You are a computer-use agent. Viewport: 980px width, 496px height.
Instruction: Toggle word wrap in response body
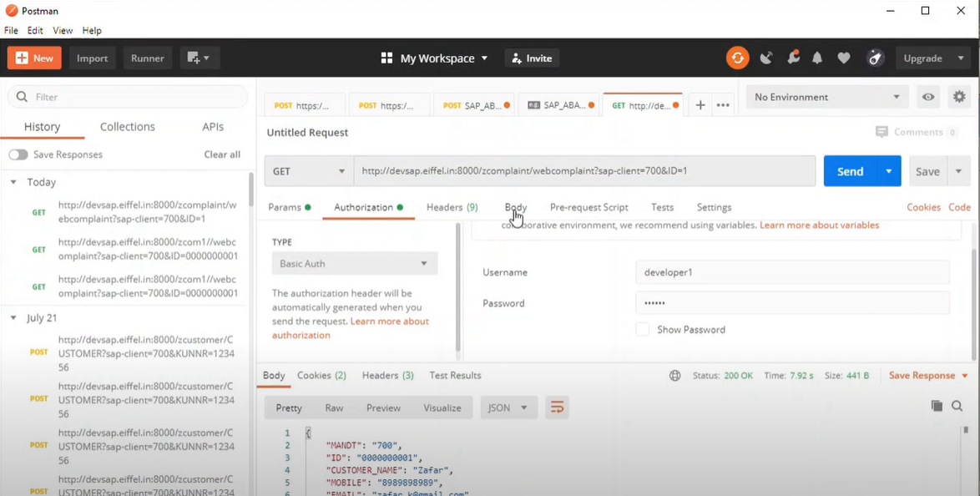[557, 407]
